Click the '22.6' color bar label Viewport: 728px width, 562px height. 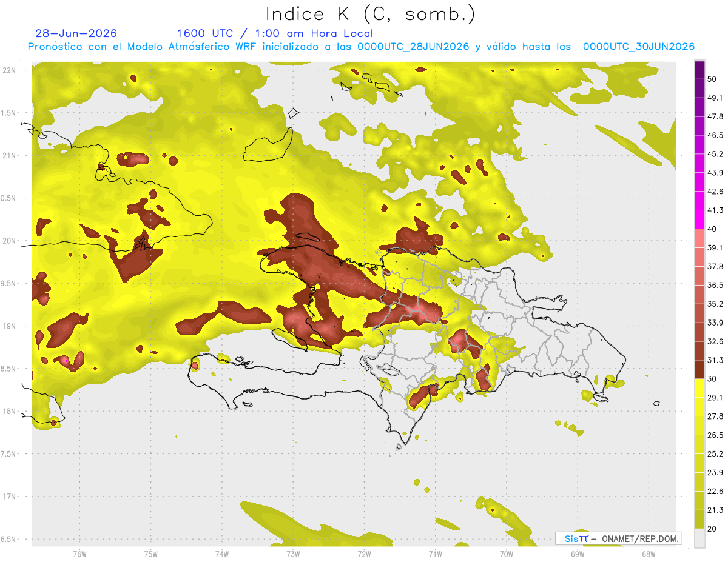pyautogui.click(x=715, y=491)
